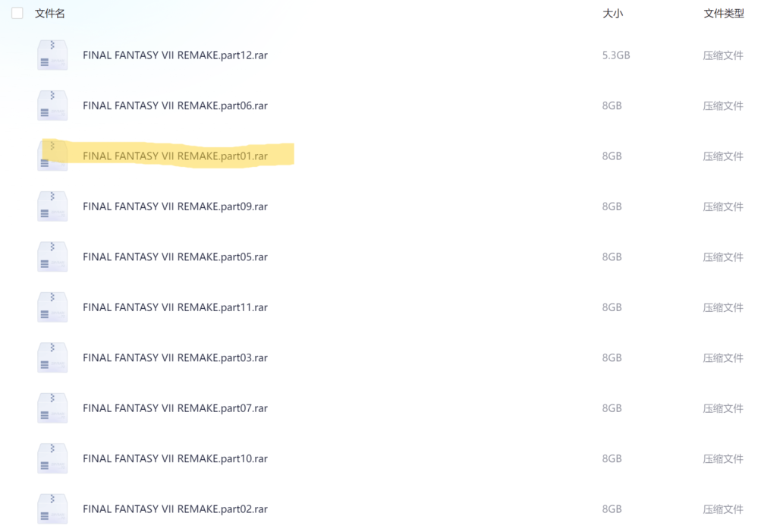Click the 压缩文件 type label of part10.rar
Image resolution: width=777 pixels, height=532 pixels.
(722, 458)
